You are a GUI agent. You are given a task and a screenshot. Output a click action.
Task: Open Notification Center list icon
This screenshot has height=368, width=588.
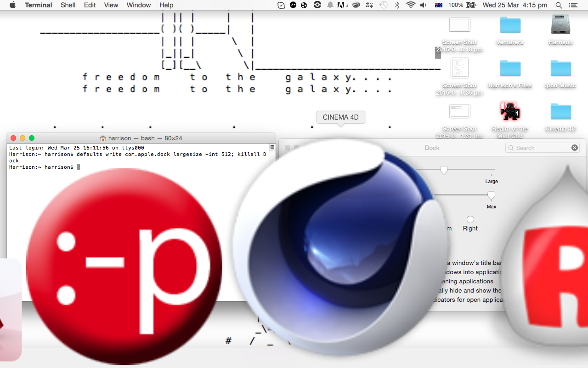(573, 5)
